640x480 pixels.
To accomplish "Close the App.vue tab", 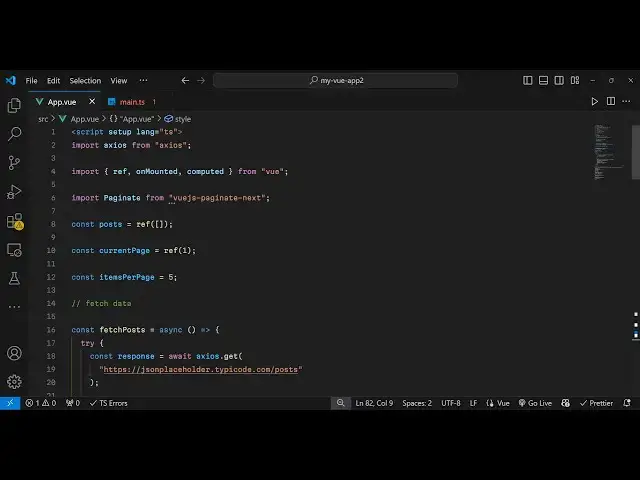I will tap(92, 101).
